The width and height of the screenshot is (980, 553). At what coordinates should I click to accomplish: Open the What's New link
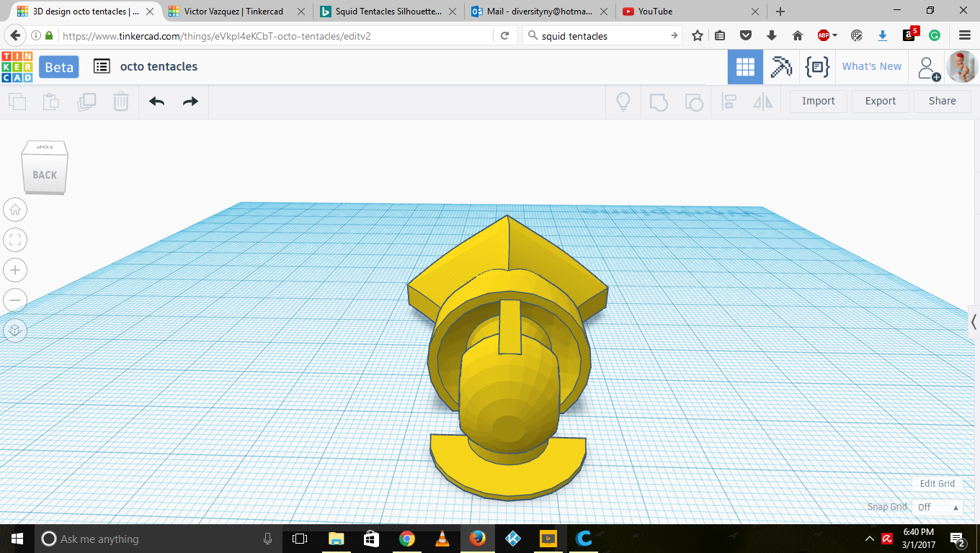click(x=872, y=66)
